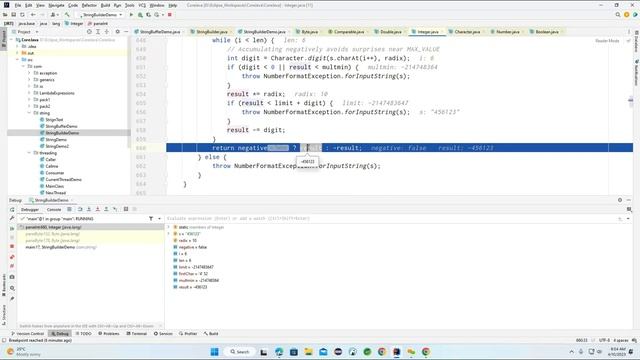This screenshot has width=640, height=360.
Task: Click the Build hammer icon in toolbar
Action: (67, 15)
